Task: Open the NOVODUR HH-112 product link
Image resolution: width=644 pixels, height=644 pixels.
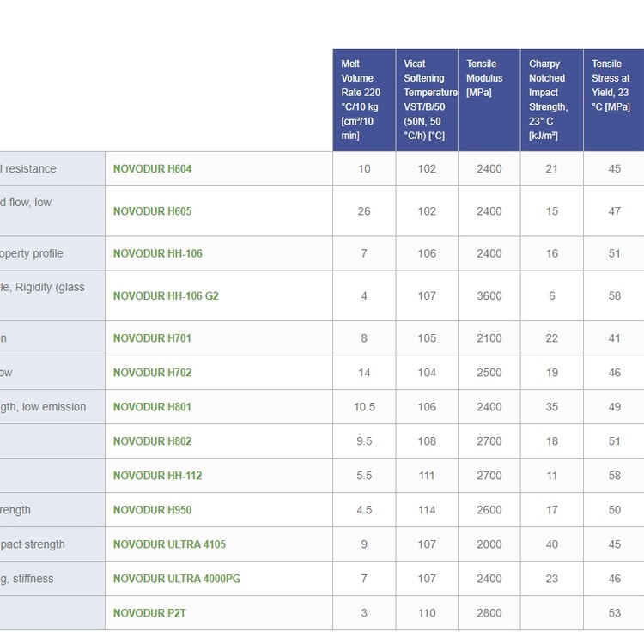Action: coord(158,476)
